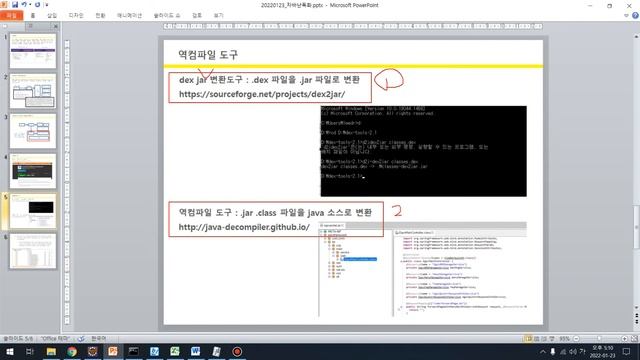Viewport: 640px width, 360px height.
Task: Click the 역컴파일 도구 : .jar .class text line
Action: tap(275, 212)
